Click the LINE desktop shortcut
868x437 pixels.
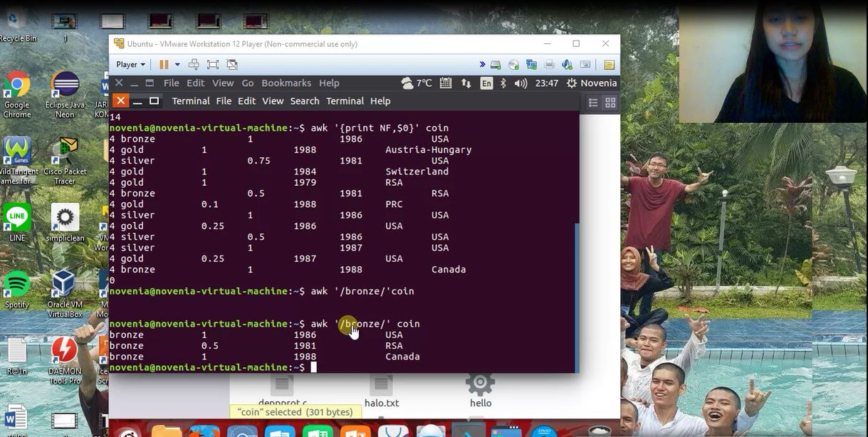click(x=17, y=223)
